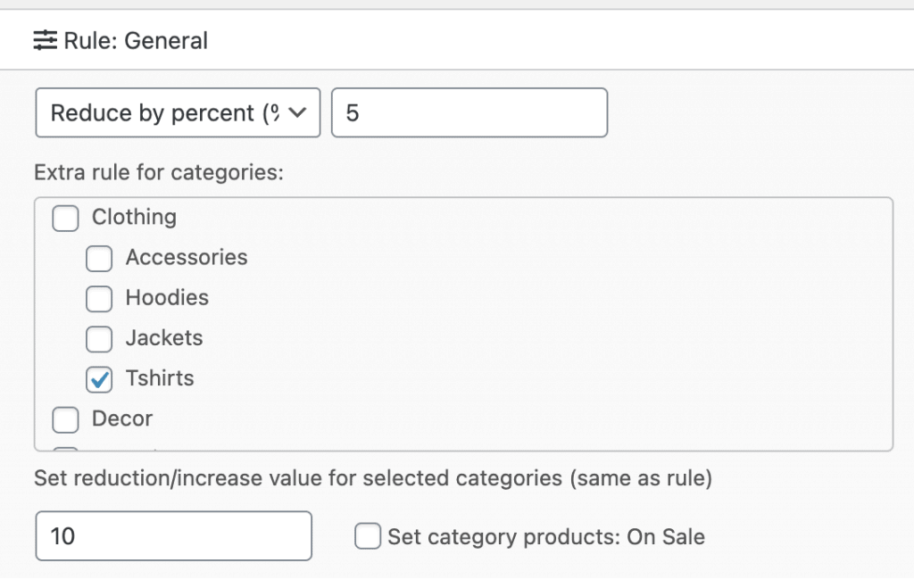
Task: Click the 'Extra rule for categories:' label
Action: tap(158, 171)
